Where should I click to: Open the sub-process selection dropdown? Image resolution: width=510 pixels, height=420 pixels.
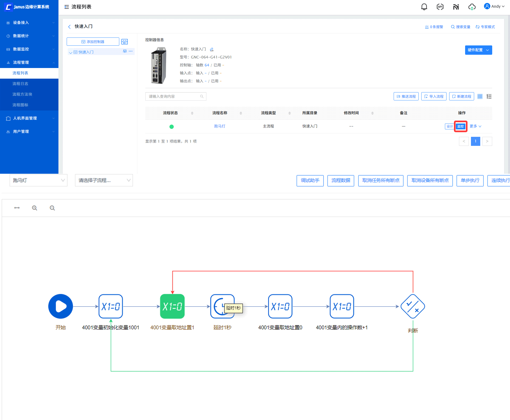pos(104,180)
